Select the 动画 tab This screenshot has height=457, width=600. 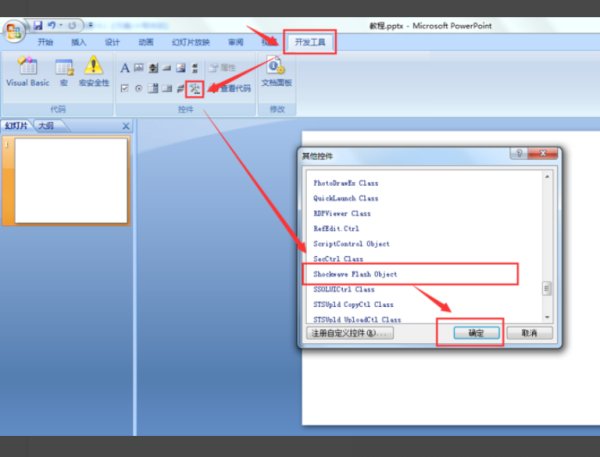click(146, 42)
